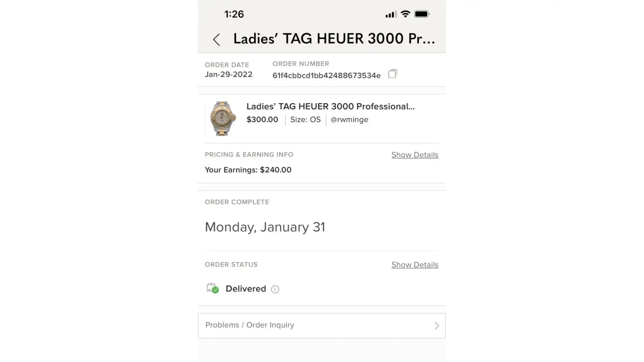Open the TAG HEUER watch thumbnail
Viewport: 644px width, 362px height.
point(223,119)
